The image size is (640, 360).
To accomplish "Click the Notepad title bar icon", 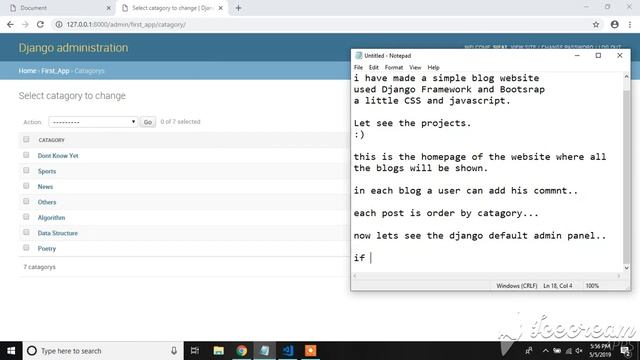I will point(358,56).
